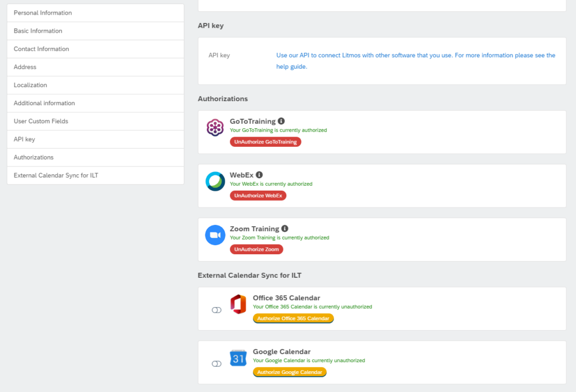Click 'Your Google Calendar is currently unauthorized'
Image resolution: width=576 pixels, height=392 pixels.
point(309,361)
